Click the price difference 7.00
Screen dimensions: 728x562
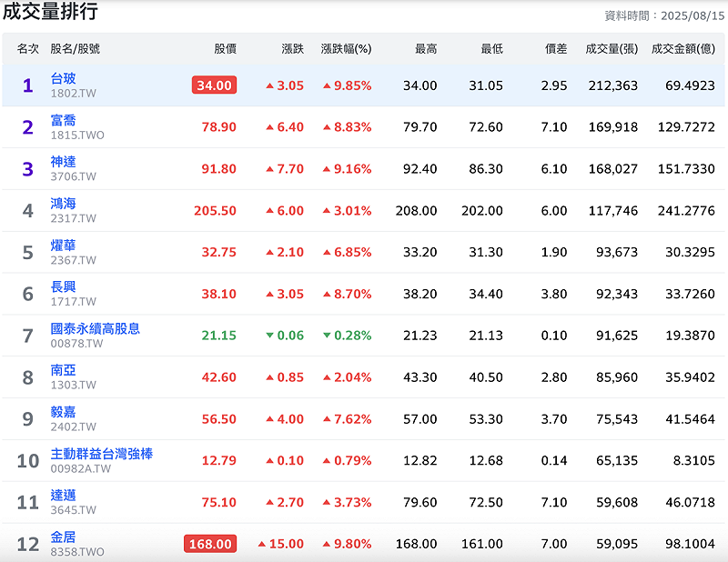click(554, 544)
